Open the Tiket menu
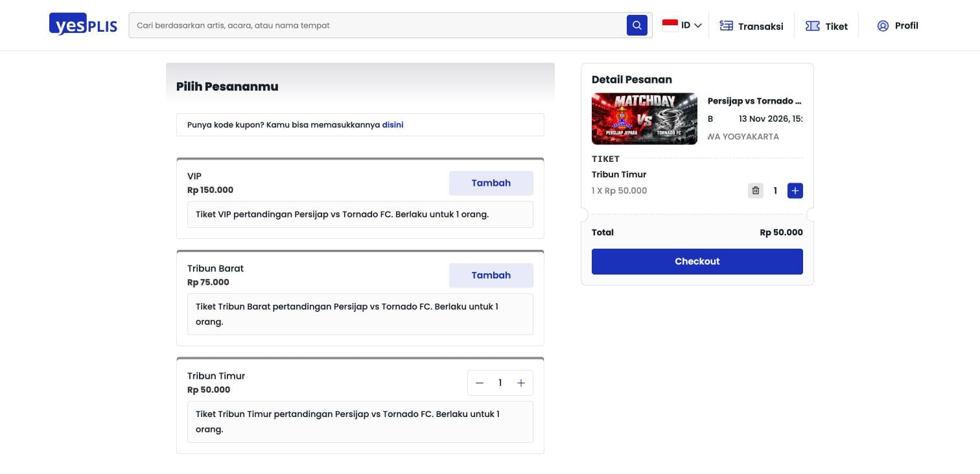 (x=826, y=26)
